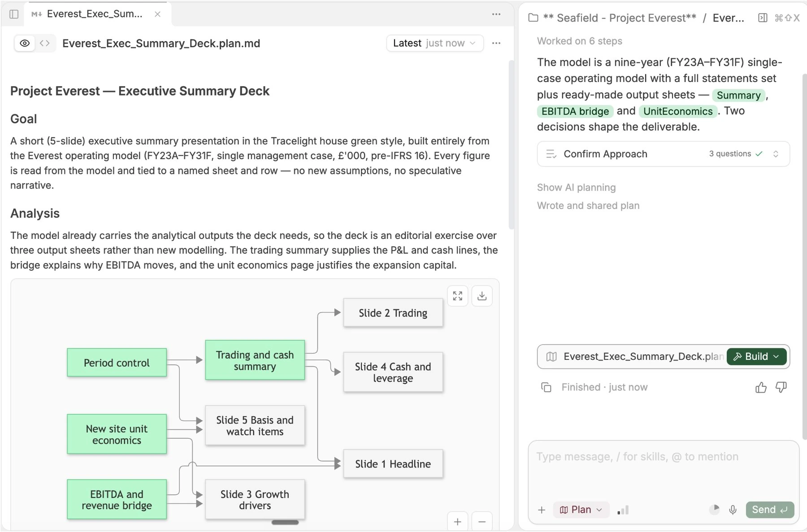This screenshot has width=807, height=532.
Task: Click the Period control diagram node
Action: click(117, 363)
